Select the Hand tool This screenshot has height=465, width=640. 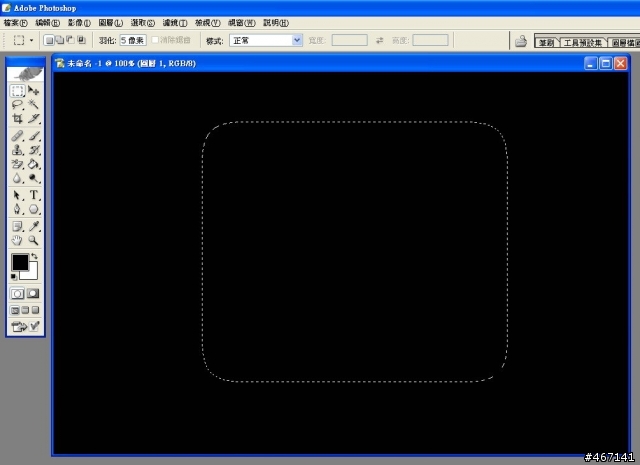tap(17, 240)
